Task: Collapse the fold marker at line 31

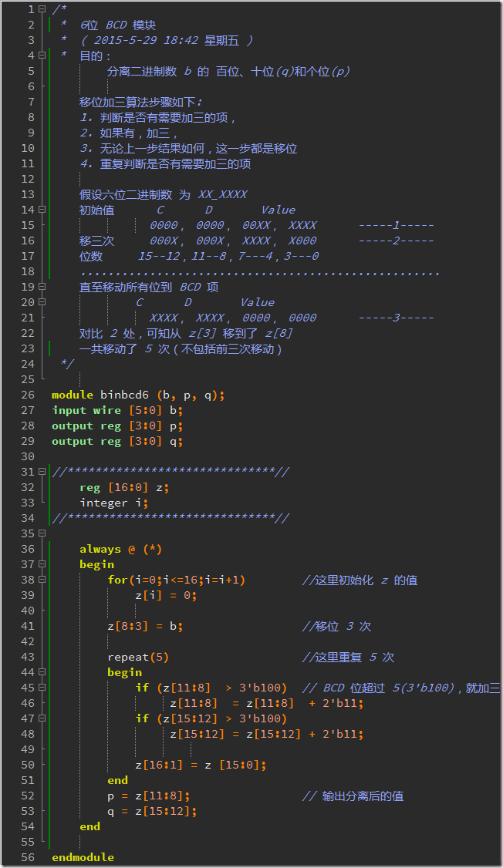Action: (x=42, y=472)
